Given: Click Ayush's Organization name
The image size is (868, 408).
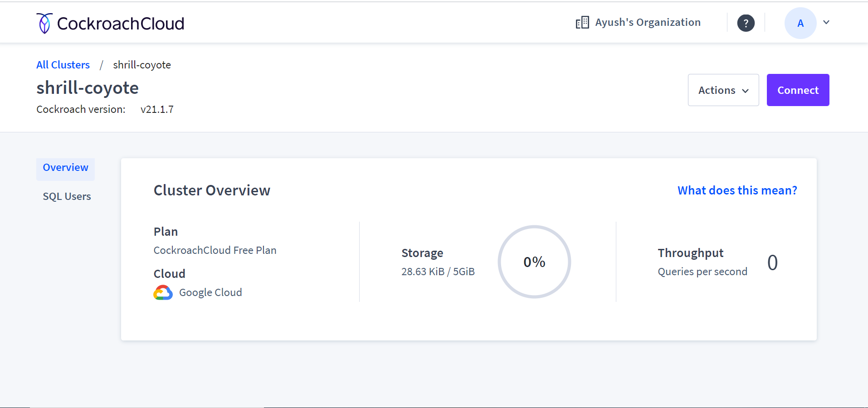Looking at the screenshot, I should (x=648, y=22).
